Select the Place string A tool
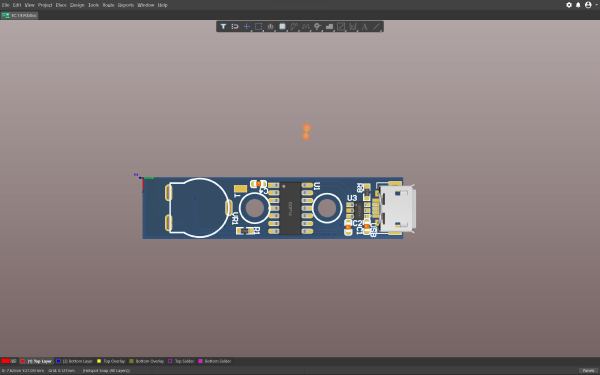The height and width of the screenshot is (375, 600). point(365,26)
